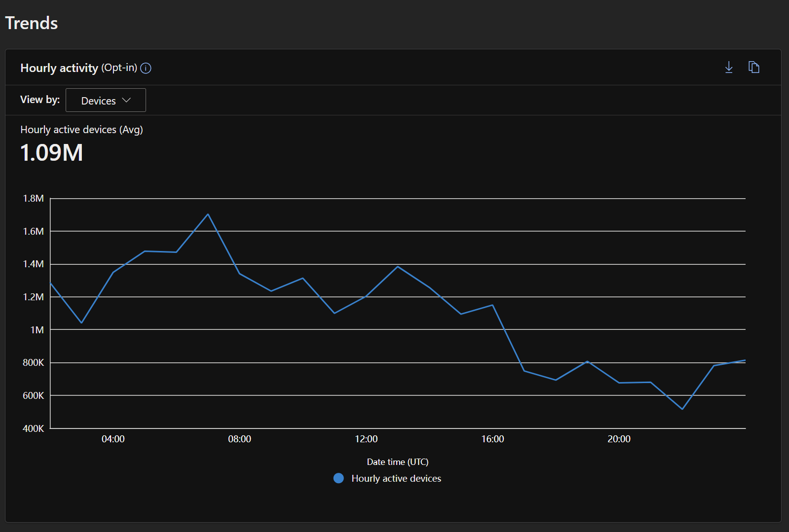Screen dimensions: 789x532
Task: Open the Devices view-by dropdown
Action: point(106,100)
